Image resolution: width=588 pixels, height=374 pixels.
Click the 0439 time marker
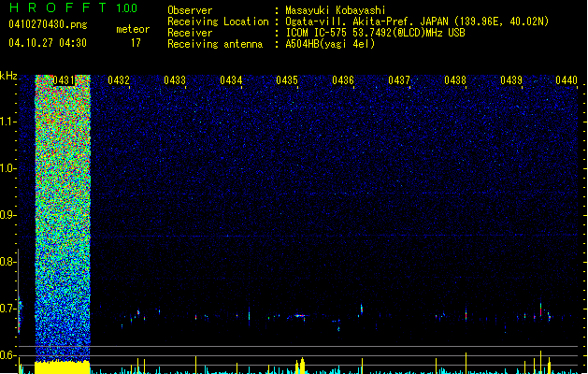click(x=511, y=80)
